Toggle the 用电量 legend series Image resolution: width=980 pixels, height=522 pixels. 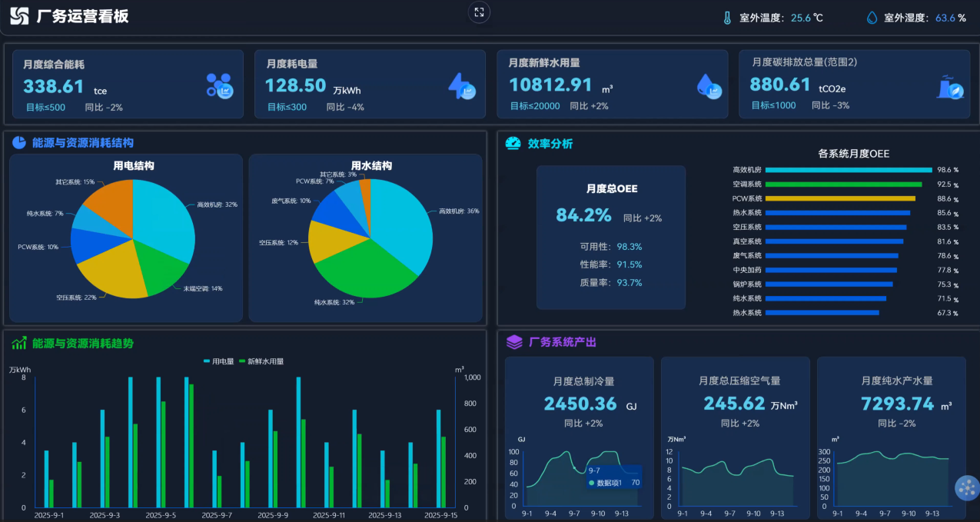pyautogui.click(x=218, y=361)
